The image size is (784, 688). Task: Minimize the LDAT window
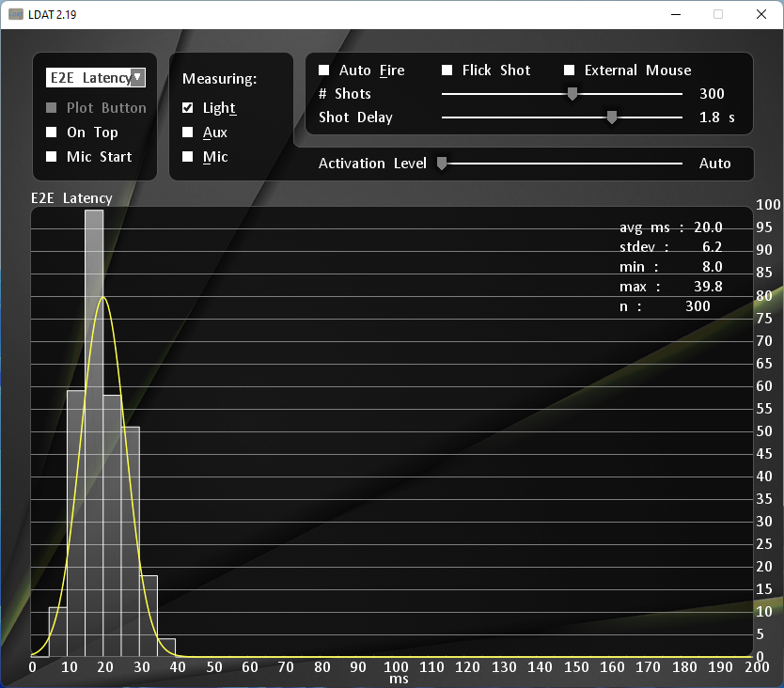[675, 14]
